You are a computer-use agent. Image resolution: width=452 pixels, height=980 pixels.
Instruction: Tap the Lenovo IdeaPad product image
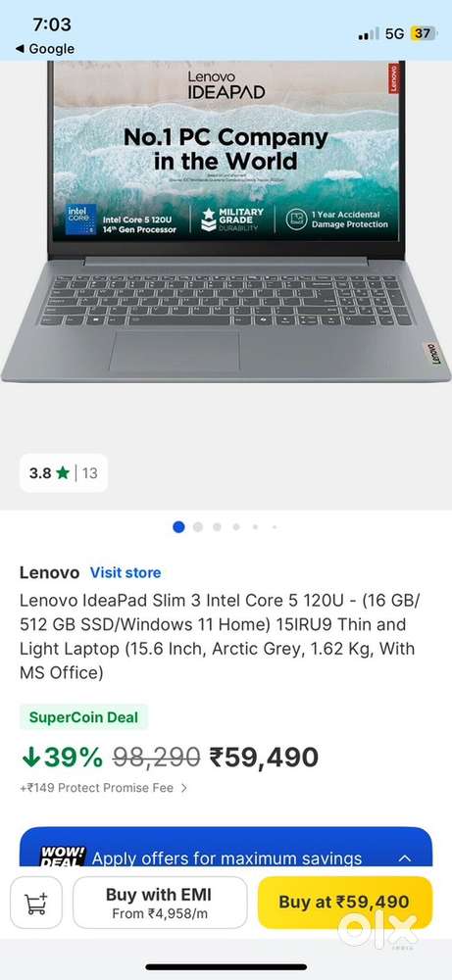(226, 221)
